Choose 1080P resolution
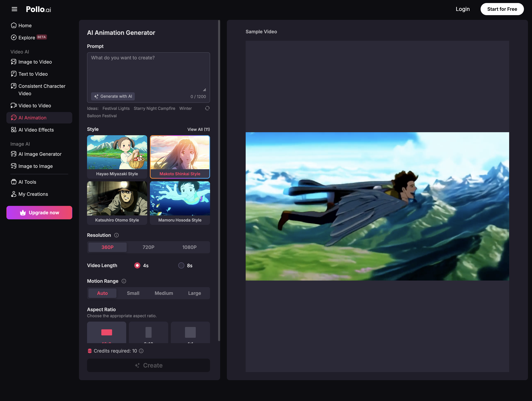The width and height of the screenshot is (532, 401). (189, 247)
